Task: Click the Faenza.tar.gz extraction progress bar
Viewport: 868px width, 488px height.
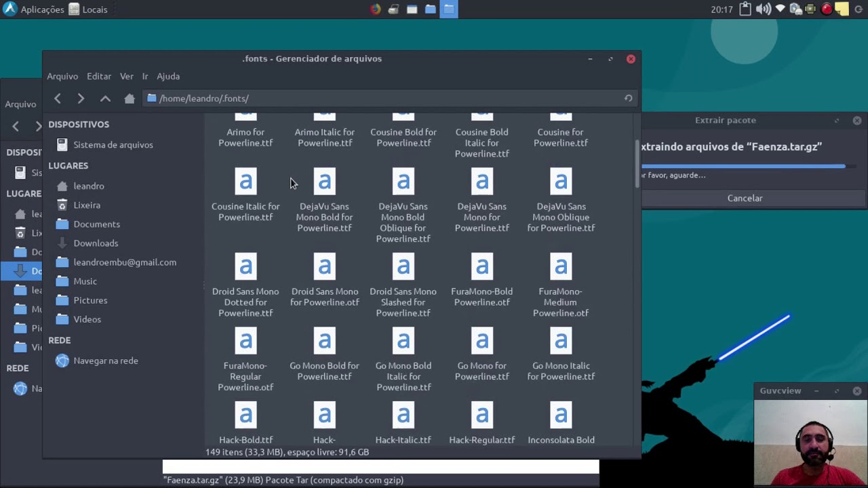Action: 749,165
